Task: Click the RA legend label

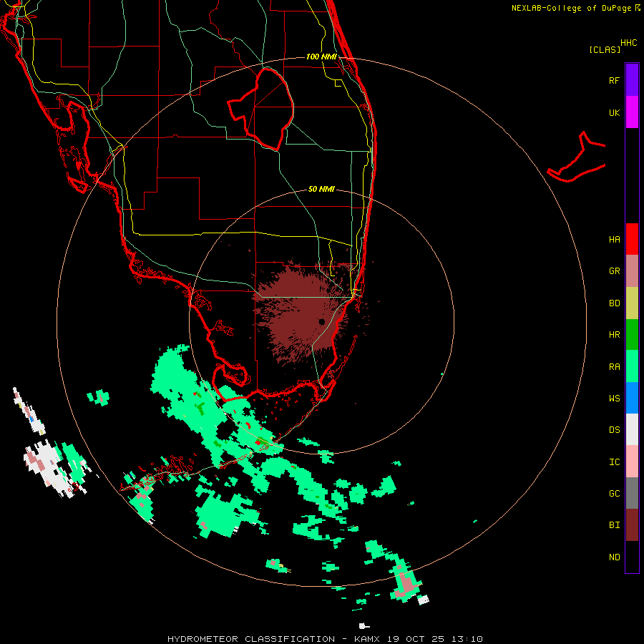Action: 614,367
